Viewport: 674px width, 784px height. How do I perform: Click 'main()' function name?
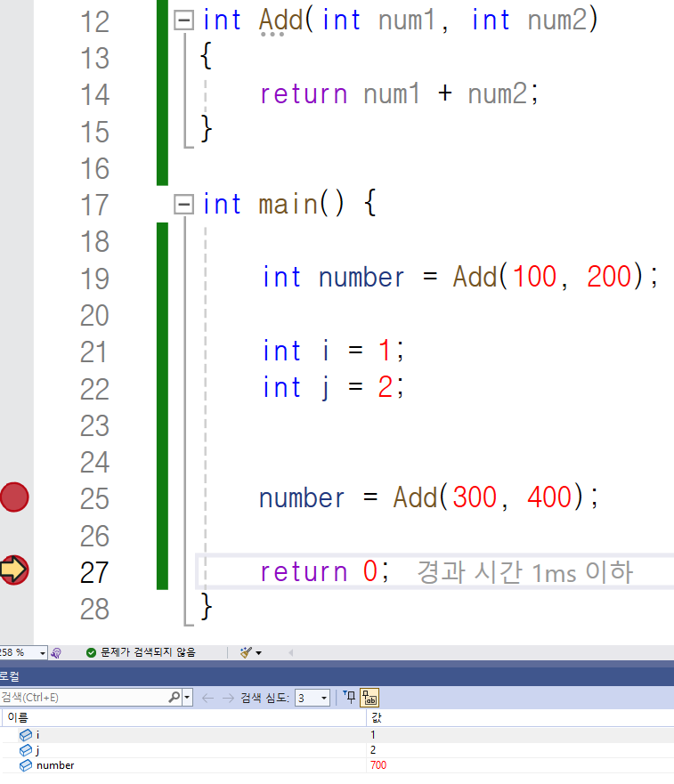[301, 204]
